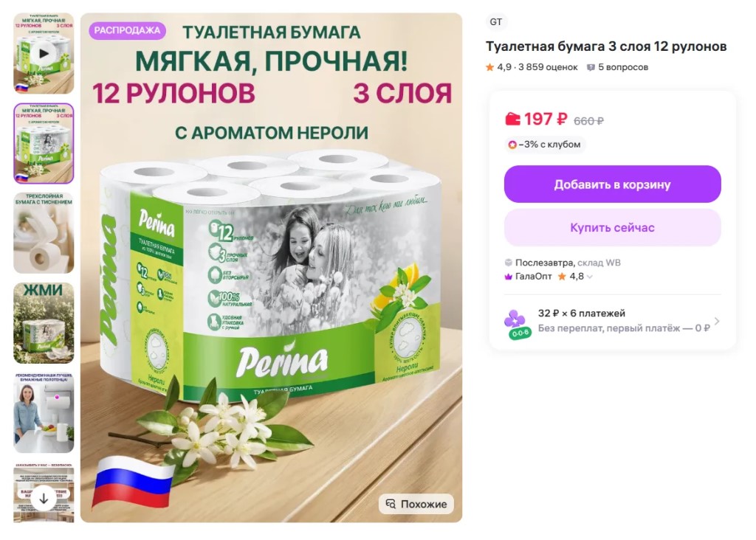Click the red wallet price icon
The width and height of the screenshot is (756, 540).
512,119
